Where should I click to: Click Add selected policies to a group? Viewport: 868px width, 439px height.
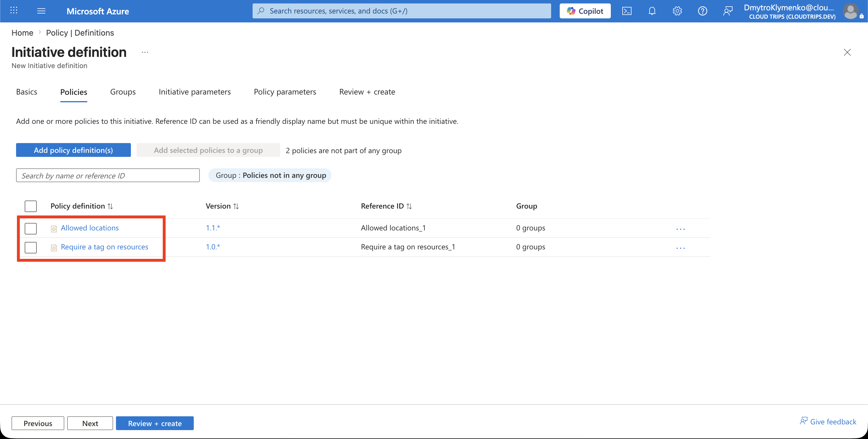[x=208, y=150]
